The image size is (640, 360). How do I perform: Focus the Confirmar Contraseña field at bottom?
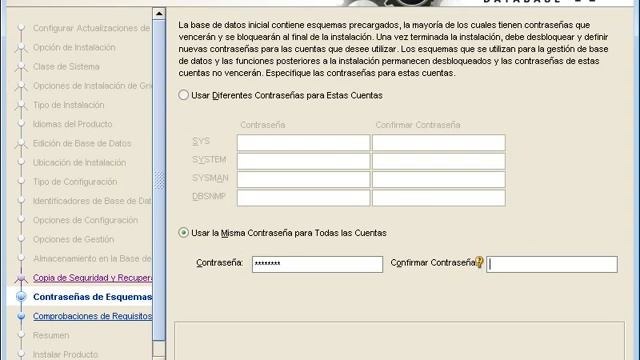[x=552, y=264]
